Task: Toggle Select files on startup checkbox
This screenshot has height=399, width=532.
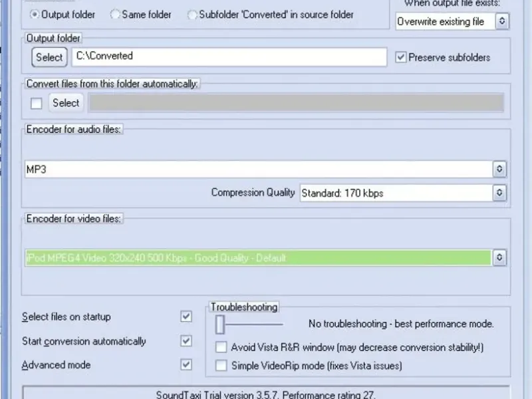Action: point(186,317)
